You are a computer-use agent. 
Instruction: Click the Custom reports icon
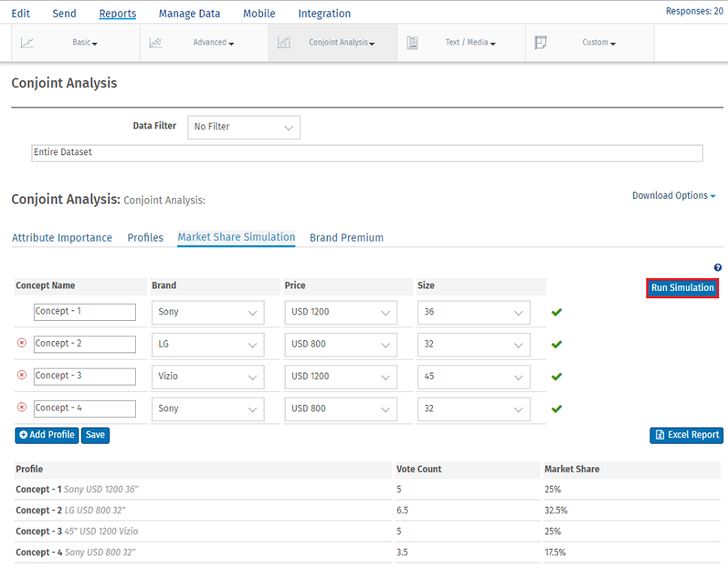[x=541, y=43]
